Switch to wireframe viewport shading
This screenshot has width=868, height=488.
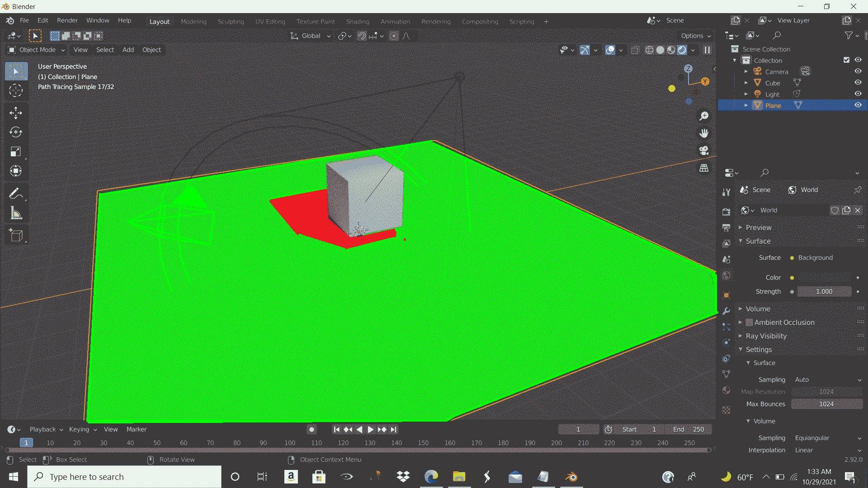pyautogui.click(x=649, y=50)
